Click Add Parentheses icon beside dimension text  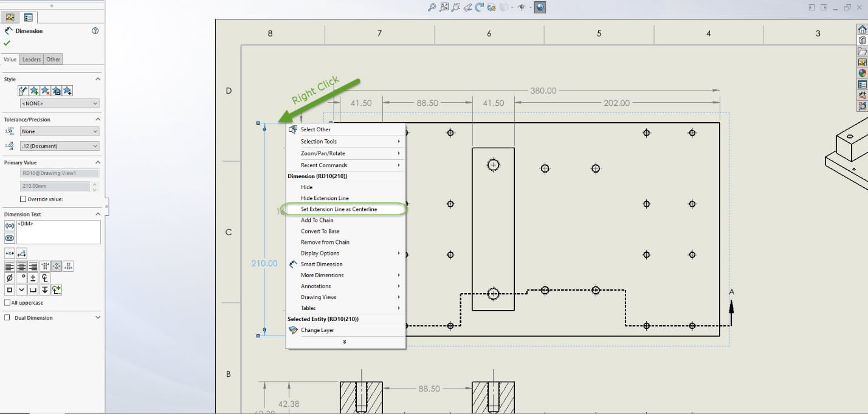click(10, 226)
